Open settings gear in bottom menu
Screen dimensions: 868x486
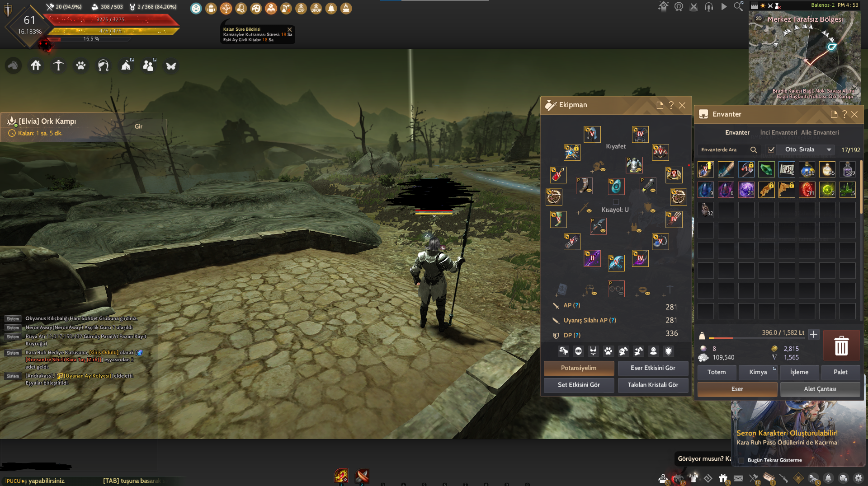pyautogui.click(x=858, y=478)
